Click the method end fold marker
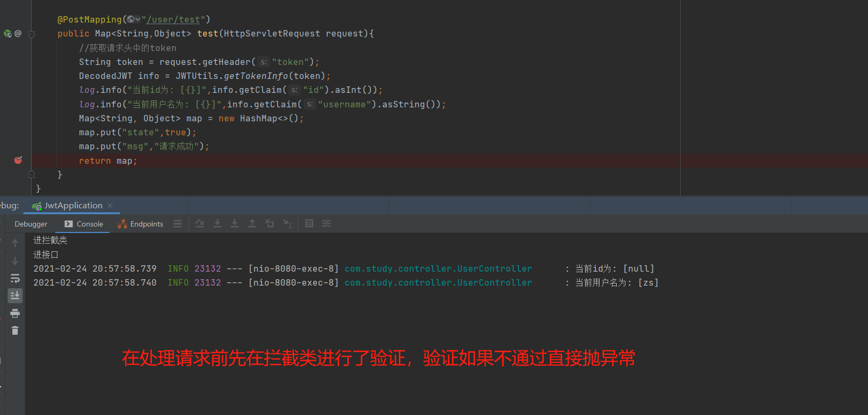Screen dimensions: 868x415 [x=32, y=174]
